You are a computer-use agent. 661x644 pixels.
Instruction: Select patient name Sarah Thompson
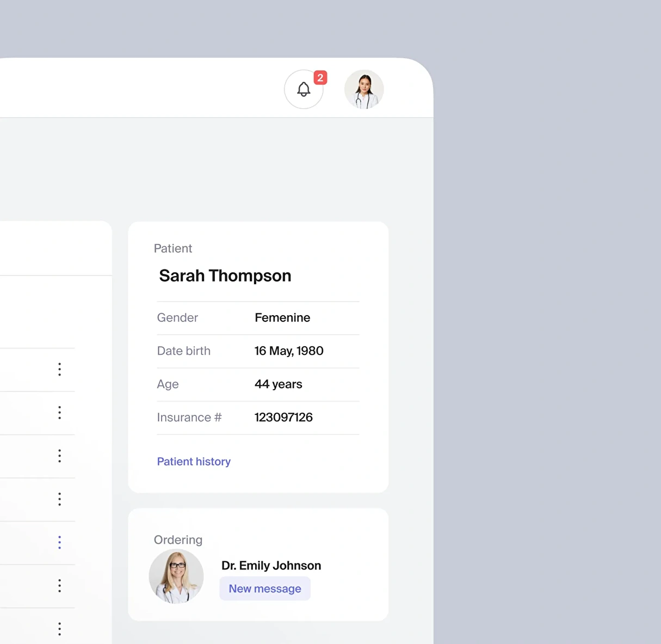[225, 275]
